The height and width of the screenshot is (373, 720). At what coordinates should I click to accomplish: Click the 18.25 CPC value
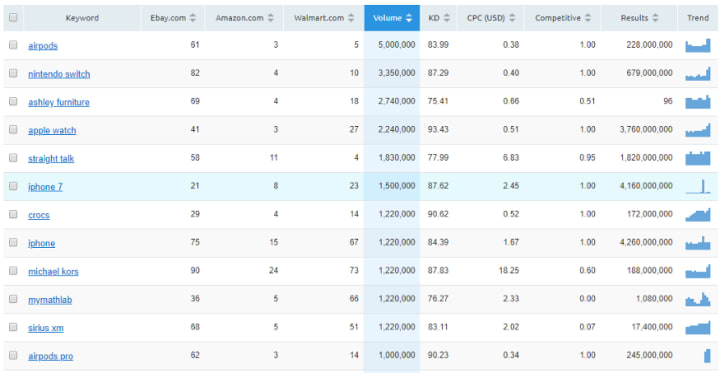pos(508,271)
